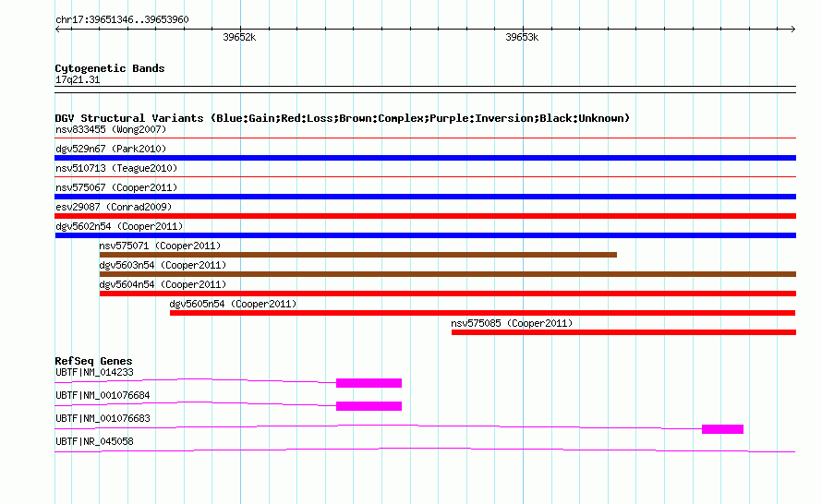
Task: Click the dgv5603n54 (Cooper2011) label
Action: (x=163, y=265)
